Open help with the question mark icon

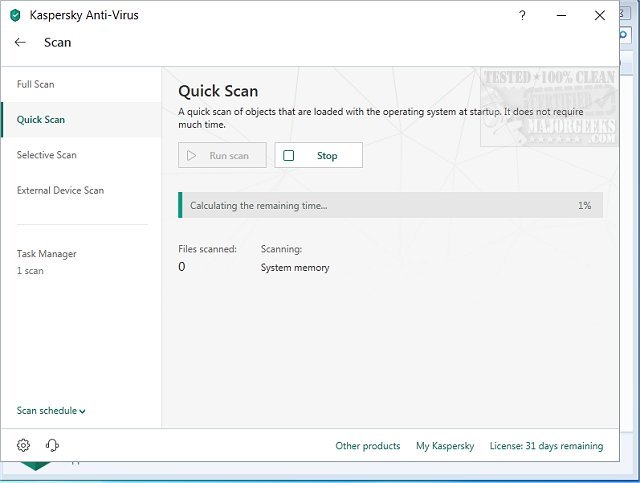click(522, 16)
